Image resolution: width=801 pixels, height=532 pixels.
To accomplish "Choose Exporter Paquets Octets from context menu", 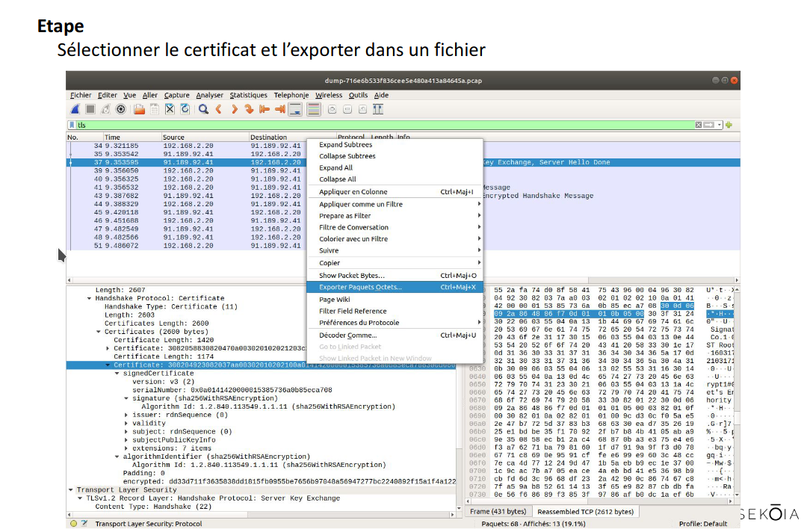I will [x=360, y=287].
